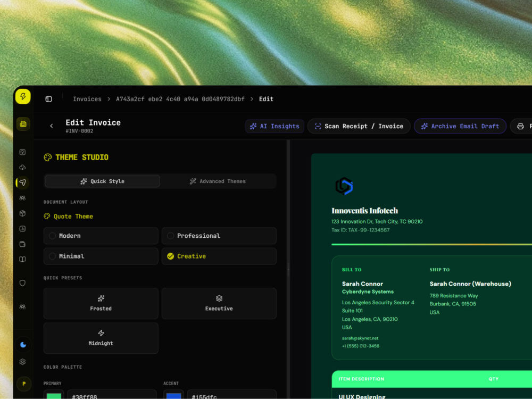Screen dimensions: 532x399
Task: Open the open book icon in sidebar
Action: coord(22,259)
